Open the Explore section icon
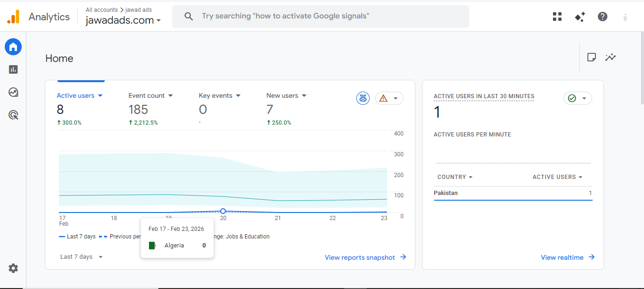Viewport: 644px width, 289px height. click(13, 92)
